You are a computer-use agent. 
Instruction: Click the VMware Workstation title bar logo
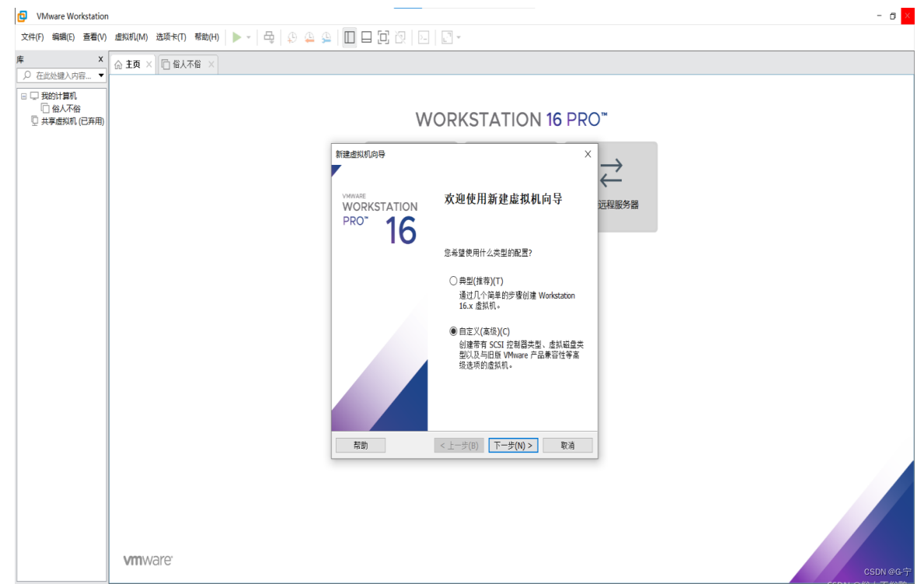(x=23, y=16)
